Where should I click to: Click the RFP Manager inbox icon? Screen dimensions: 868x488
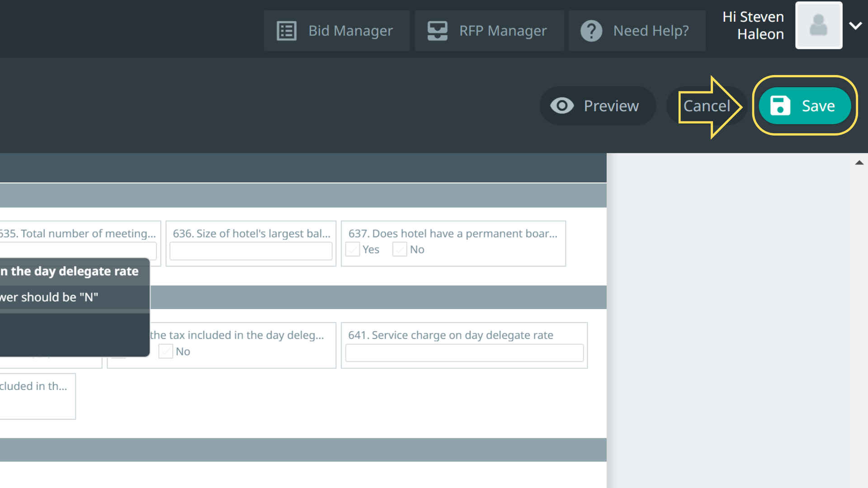pyautogui.click(x=437, y=31)
